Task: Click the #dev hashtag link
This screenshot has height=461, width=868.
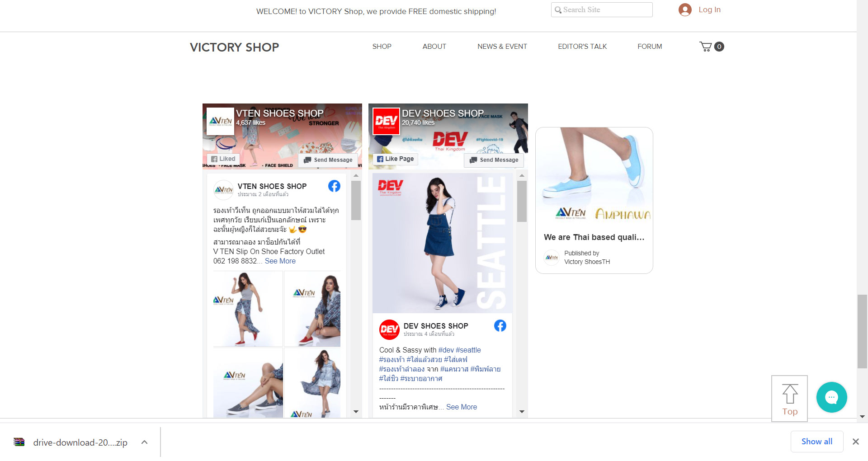Action: [x=446, y=350]
